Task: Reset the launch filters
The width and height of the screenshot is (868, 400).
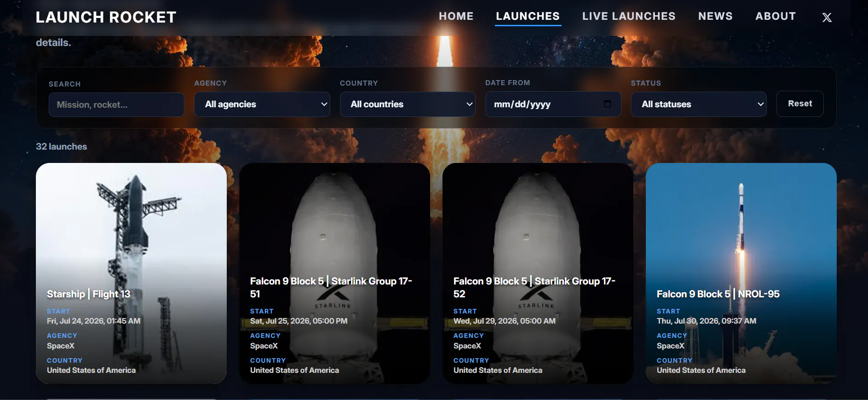Action: click(x=800, y=104)
